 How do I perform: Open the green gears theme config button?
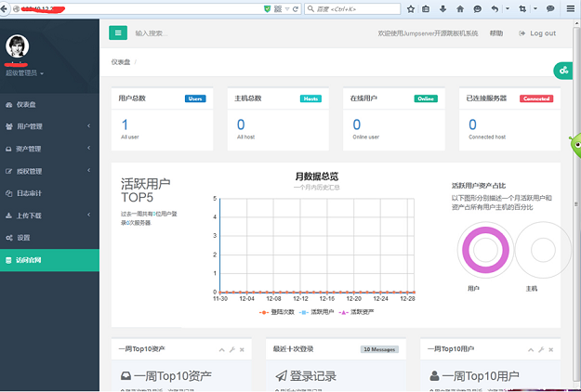[563, 70]
